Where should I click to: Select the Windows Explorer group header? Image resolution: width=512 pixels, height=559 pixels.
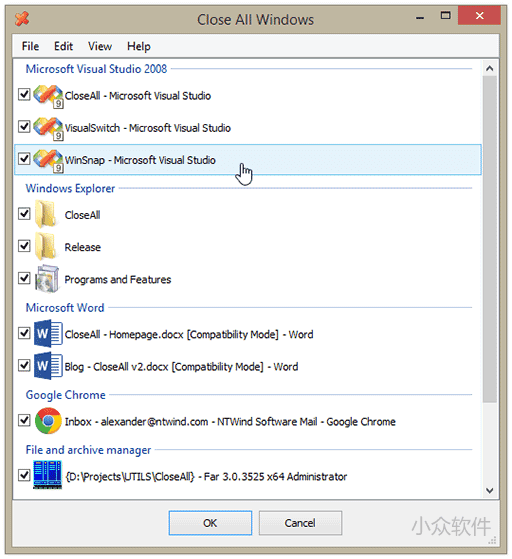[70, 188]
